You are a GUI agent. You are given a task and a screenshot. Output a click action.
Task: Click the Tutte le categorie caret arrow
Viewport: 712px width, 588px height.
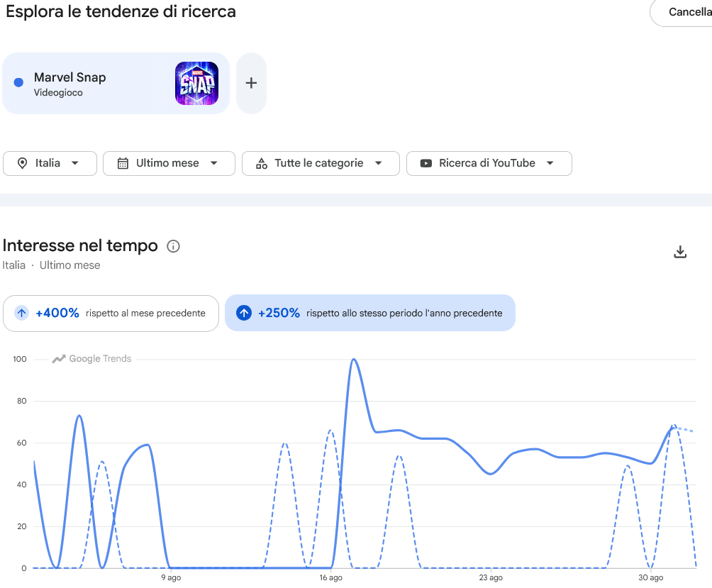pos(378,163)
